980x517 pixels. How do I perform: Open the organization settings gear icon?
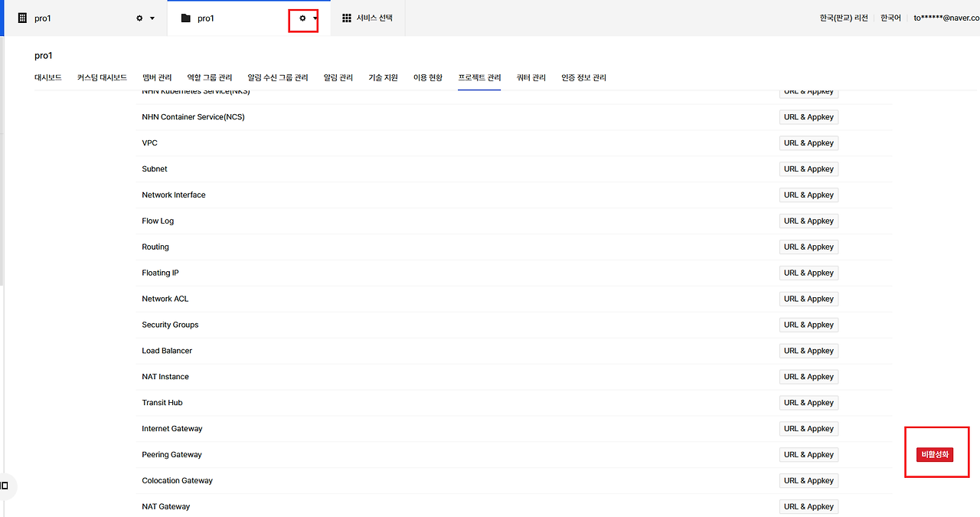click(139, 18)
